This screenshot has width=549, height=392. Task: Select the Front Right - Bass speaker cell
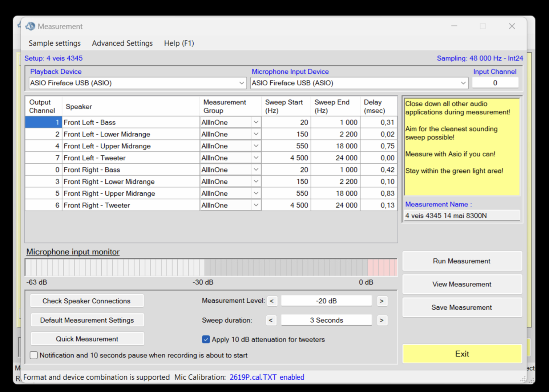131,170
